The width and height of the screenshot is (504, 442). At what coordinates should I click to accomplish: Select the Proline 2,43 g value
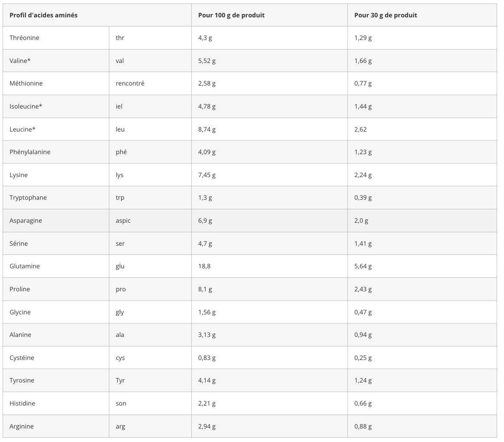click(x=363, y=289)
